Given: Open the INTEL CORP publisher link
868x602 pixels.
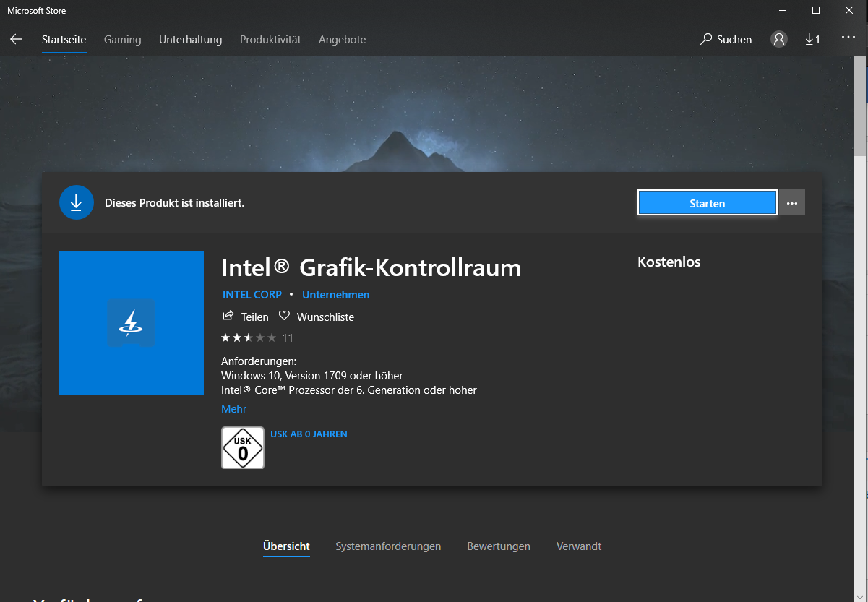Looking at the screenshot, I should pyautogui.click(x=252, y=295).
